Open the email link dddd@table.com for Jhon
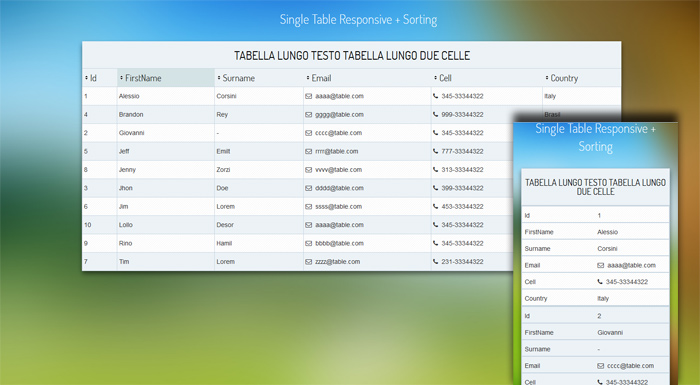700x385 pixels. coord(339,188)
